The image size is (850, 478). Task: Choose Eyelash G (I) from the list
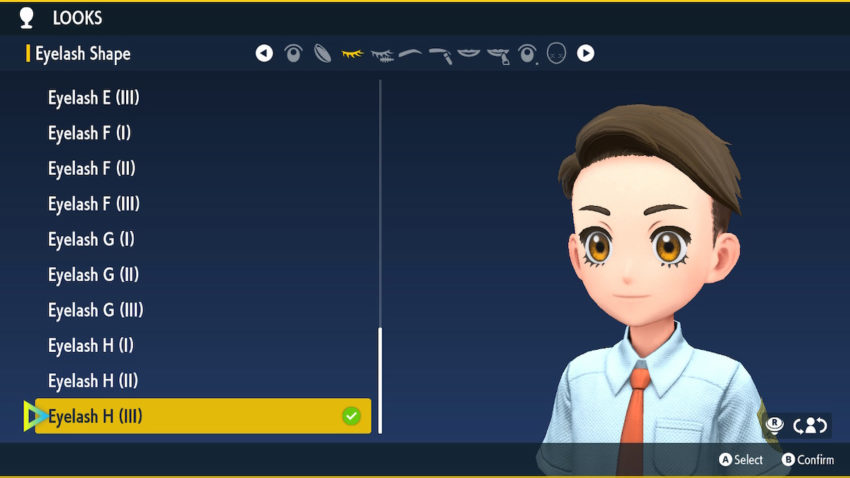click(91, 240)
